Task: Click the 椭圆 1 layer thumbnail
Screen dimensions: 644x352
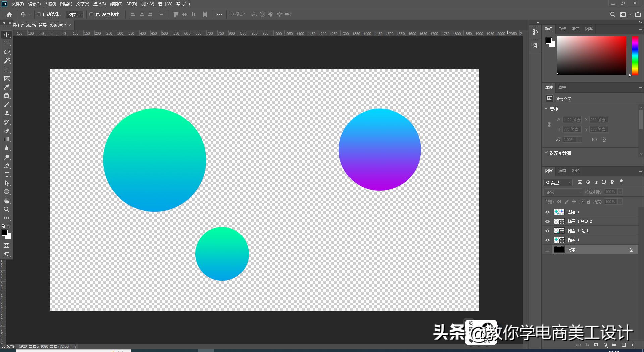Action: point(559,240)
